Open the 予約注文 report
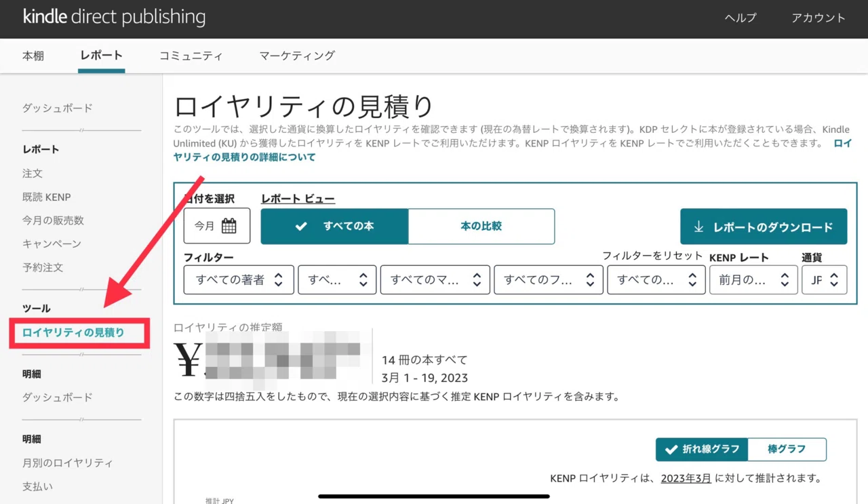 [43, 267]
